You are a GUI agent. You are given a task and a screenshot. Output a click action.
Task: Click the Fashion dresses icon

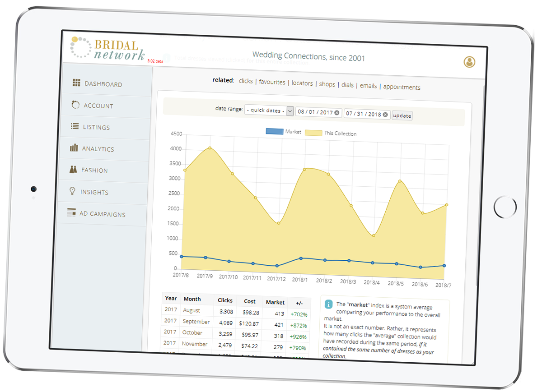pos(73,170)
